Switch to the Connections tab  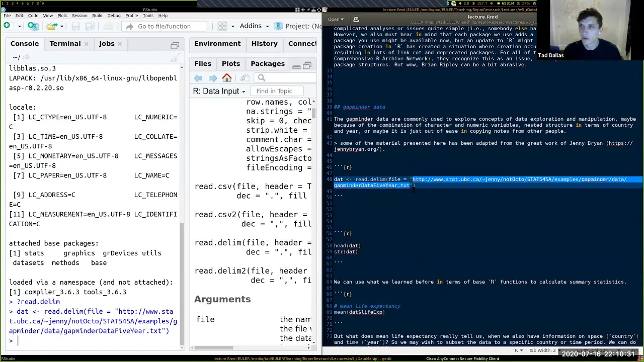pos(302,44)
